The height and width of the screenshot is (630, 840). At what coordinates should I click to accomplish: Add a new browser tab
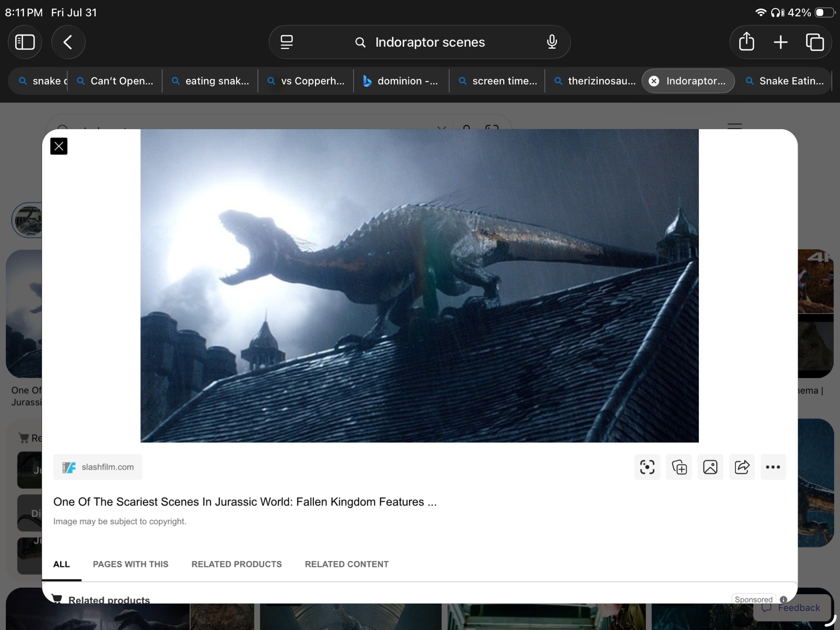click(x=781, y=42)
